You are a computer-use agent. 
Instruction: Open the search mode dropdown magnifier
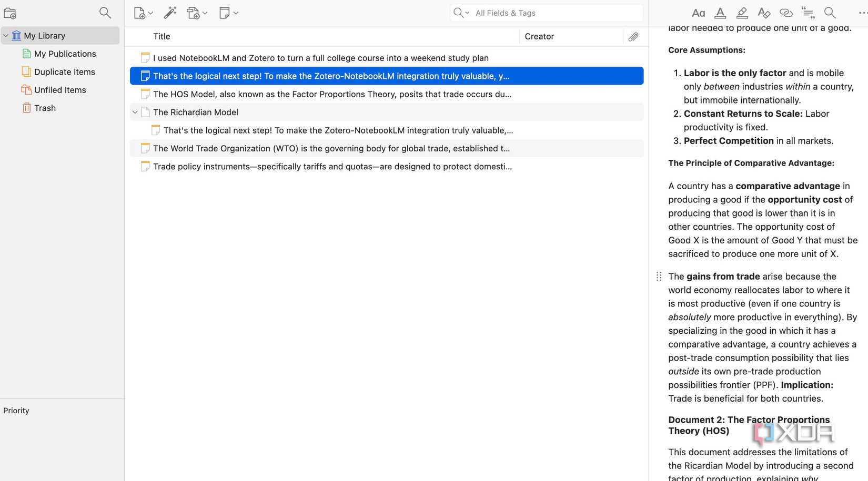coord(461,13)
